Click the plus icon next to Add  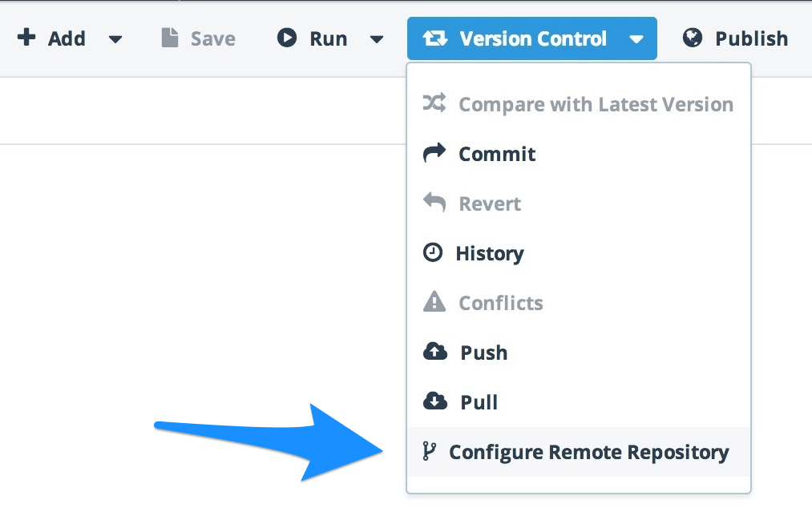pos(26,38)
